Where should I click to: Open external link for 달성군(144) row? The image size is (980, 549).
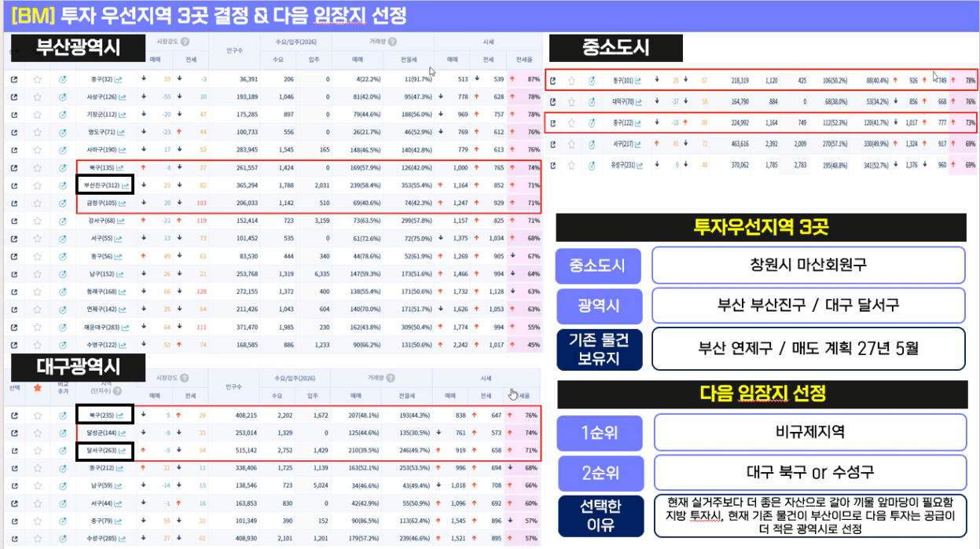(x=14, y=433)
